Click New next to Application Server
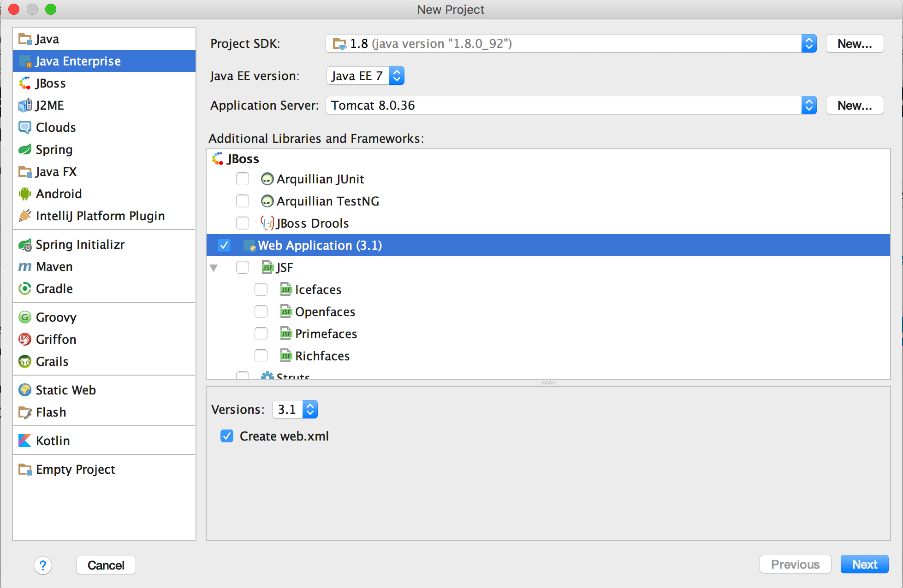Image resolution: width=903 pixels, height=588 pixels. [855, 106]
